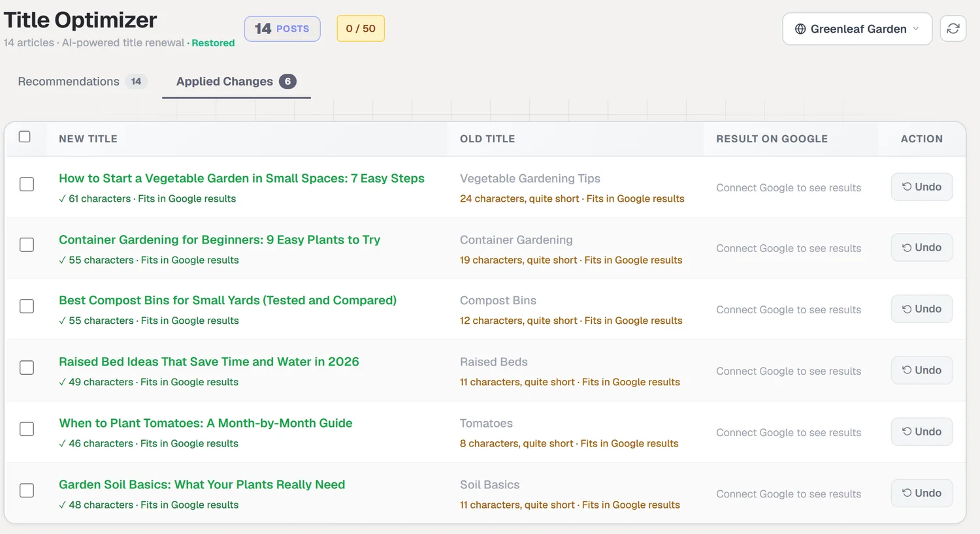Undo the Garden Soil Basics title change

[922, 493]
